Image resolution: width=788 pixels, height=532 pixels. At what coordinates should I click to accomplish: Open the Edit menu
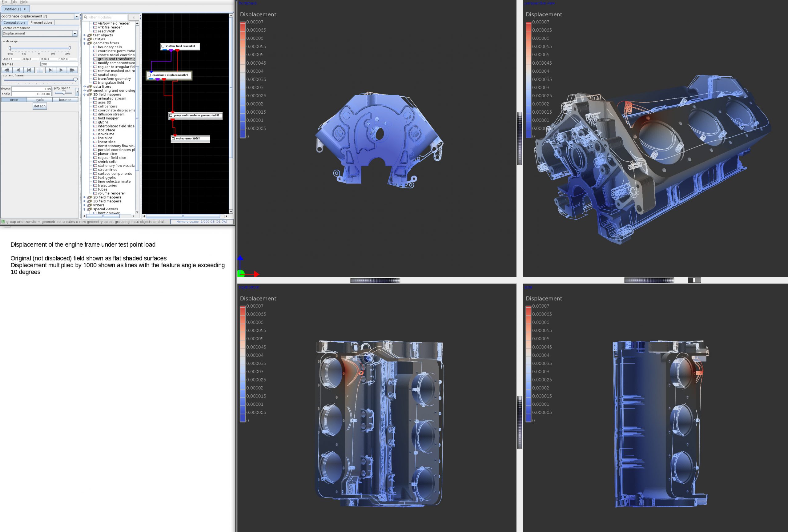[x=14, y=2]
